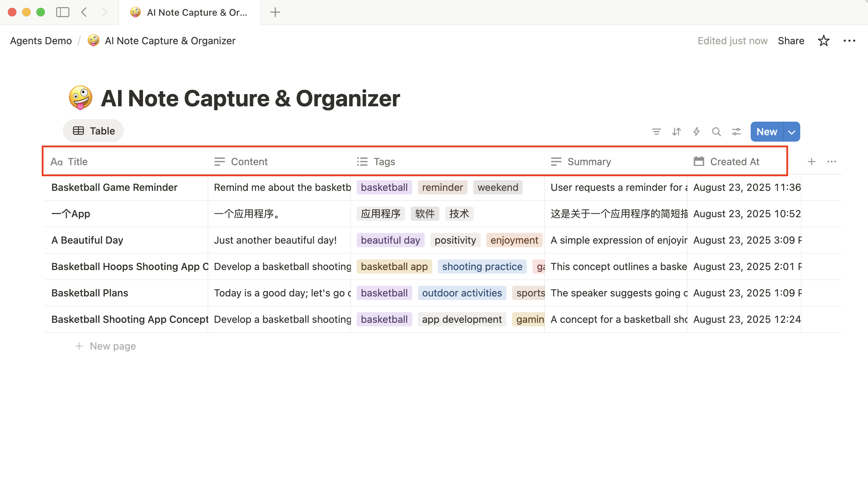
Task: Open the page options three-dot menu
Action: pyautogui.click(x=849, y=41)
